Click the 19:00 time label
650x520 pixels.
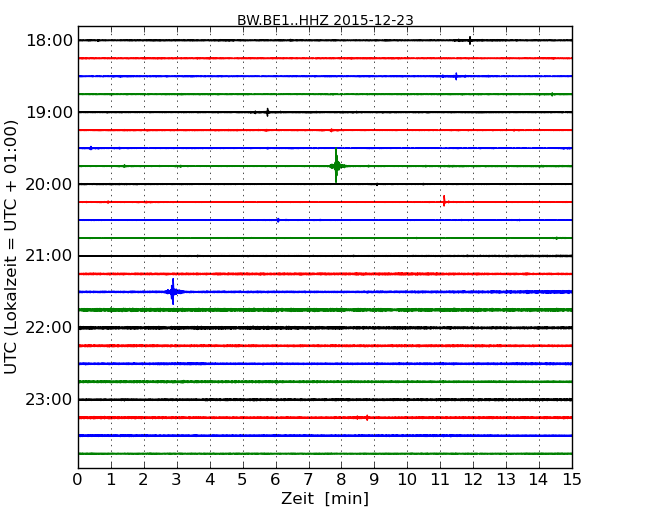49,112
